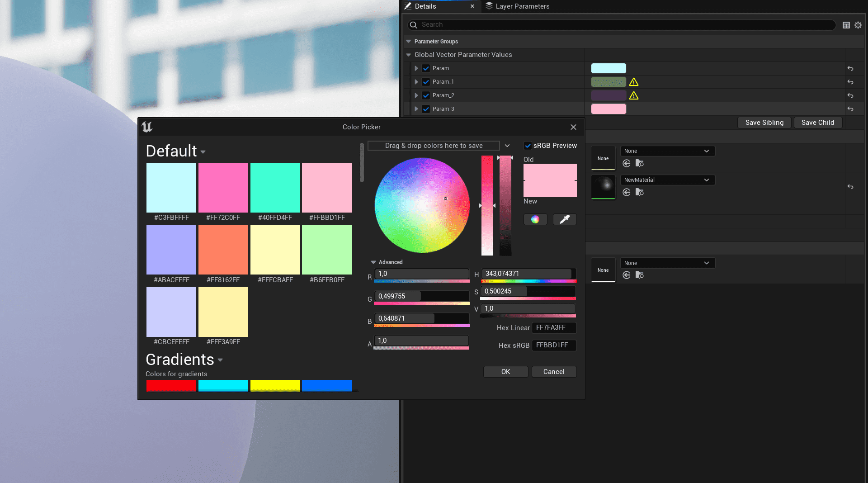Browse to first None asset in Content Browser
868x483 pixels.
pyautogui.click(x=639, y=163)
